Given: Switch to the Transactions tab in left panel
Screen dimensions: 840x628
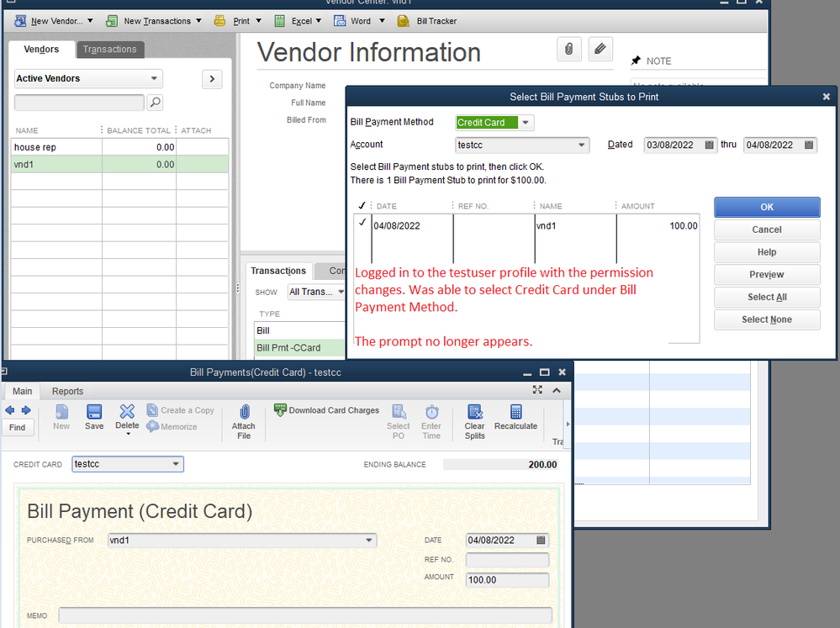Looking at the screenshot, I should [x=110, y=50].
